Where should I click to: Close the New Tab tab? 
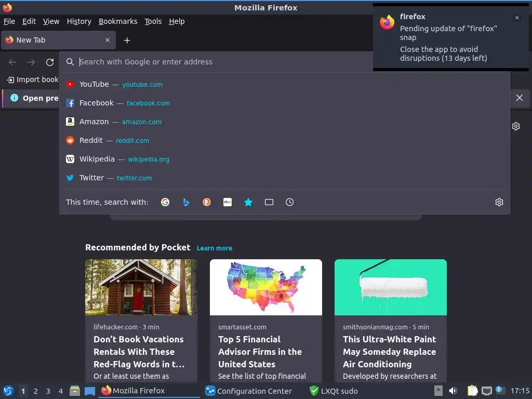click(108, 40)
